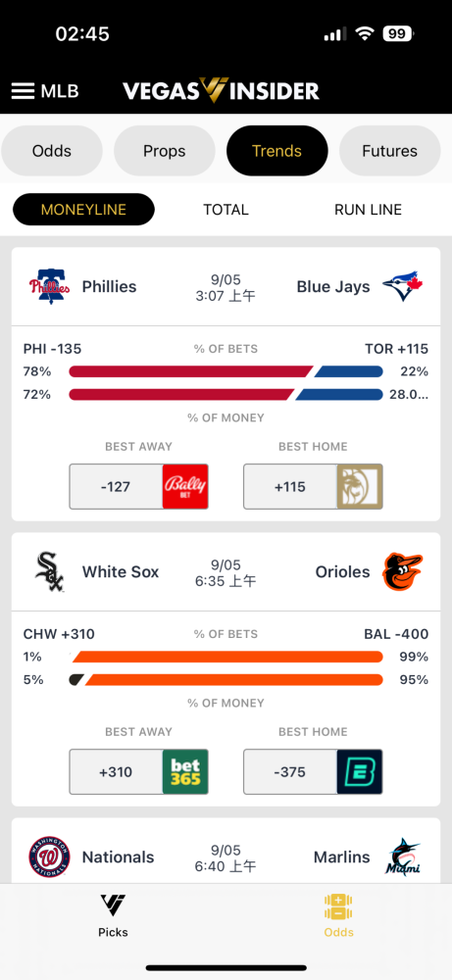Tap the Miami Marlins logo

pos(403,857)
